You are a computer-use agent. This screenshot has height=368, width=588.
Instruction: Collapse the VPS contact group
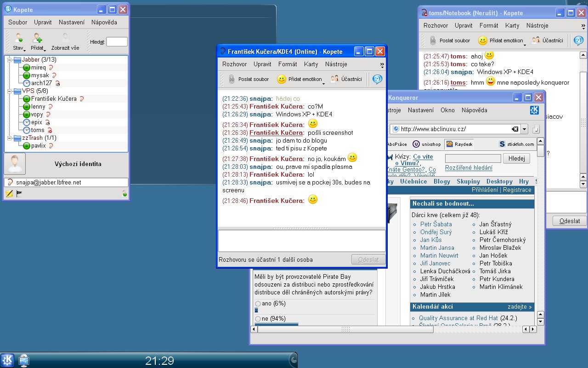point(9,91)
